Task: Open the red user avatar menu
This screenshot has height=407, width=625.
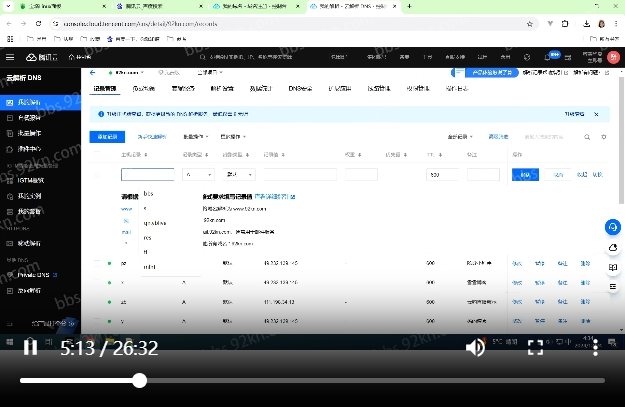Action: tap(613, 57)
